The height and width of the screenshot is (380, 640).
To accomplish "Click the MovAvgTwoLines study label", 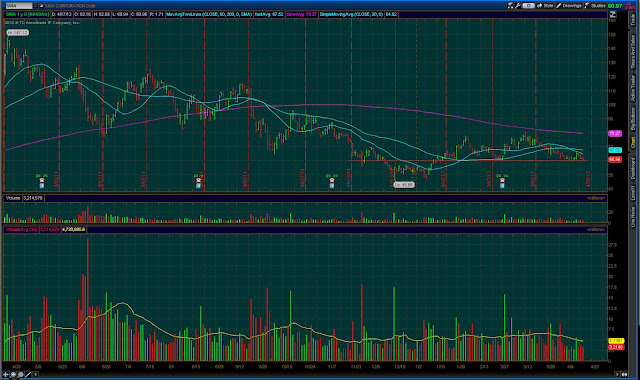I will [x=209, y=14].
